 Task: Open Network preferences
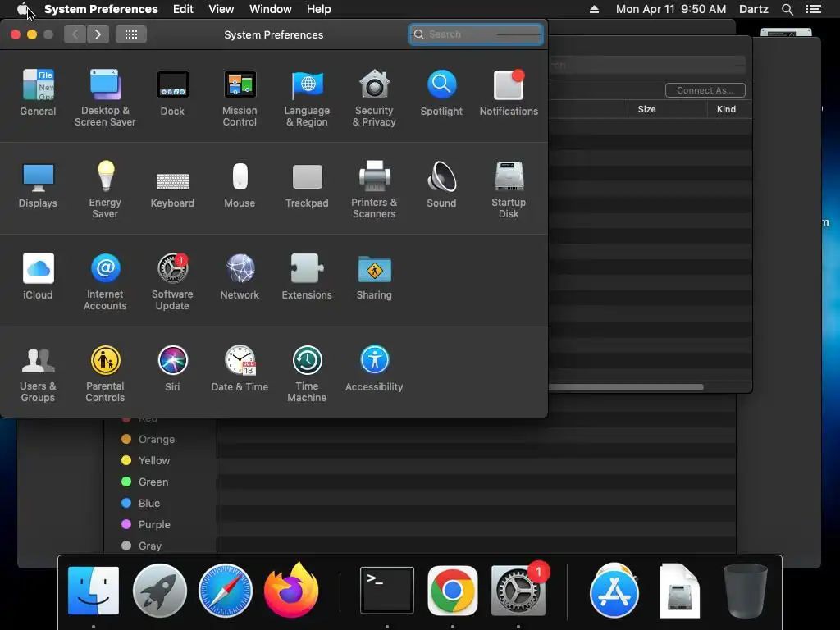click(240, 276)
